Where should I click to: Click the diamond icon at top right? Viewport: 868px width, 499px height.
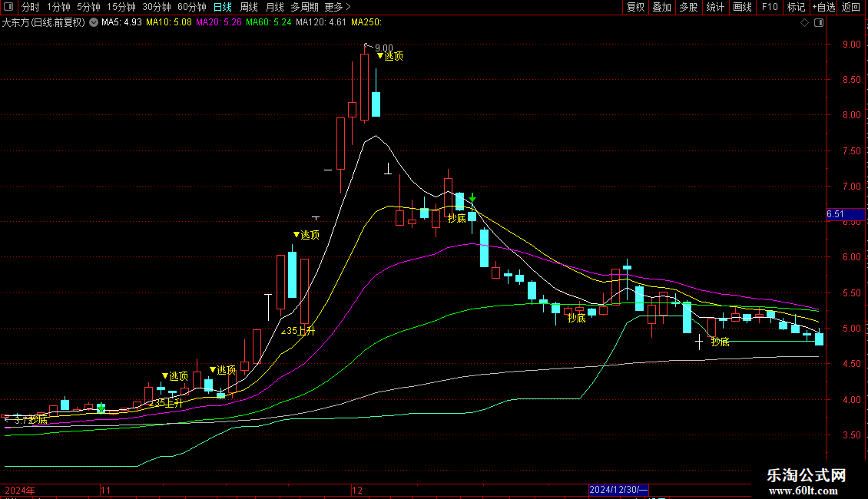click(x=804, y=23)
